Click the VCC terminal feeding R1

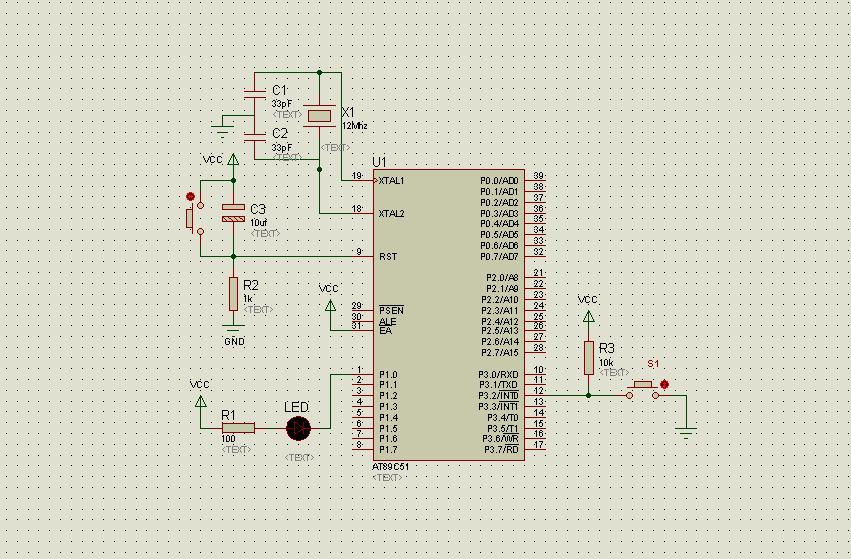[x=200, y=402]
